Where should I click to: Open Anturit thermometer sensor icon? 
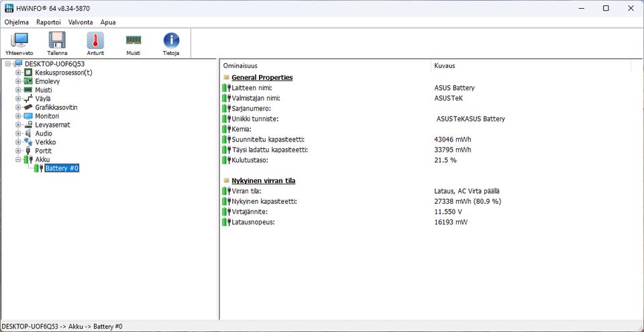pyautogui.click(x=95, y=41)
